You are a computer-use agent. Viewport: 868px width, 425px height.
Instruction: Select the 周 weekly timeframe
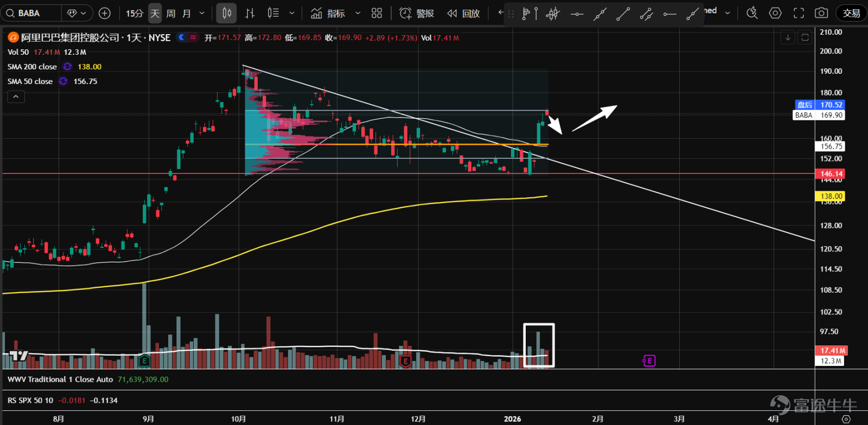pos(171,13)
